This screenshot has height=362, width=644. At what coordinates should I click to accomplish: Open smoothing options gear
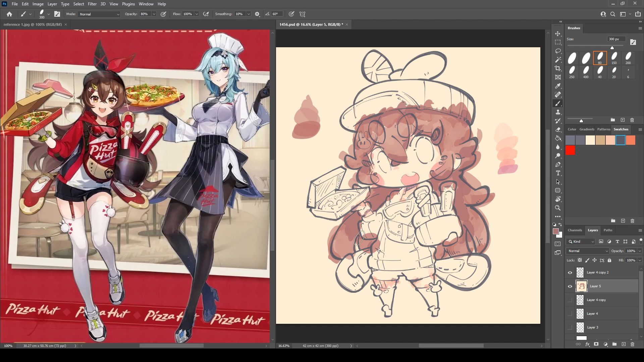[257, 14]
